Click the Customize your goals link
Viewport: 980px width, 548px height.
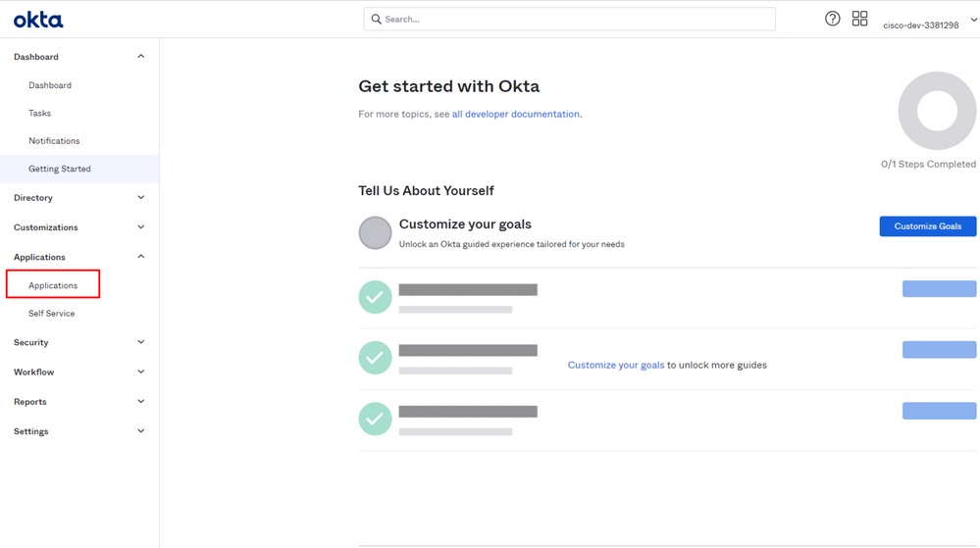[x=615, y=366]
